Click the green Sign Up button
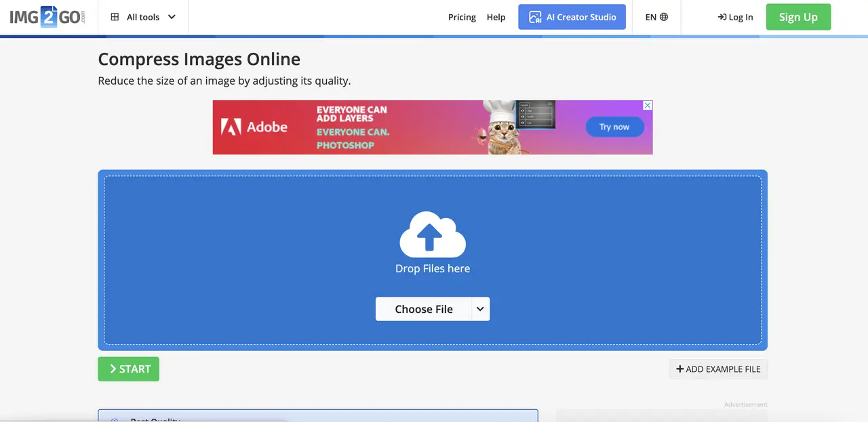Image resolution: width=868 pixels, height=422 pixels. [798, 17]
